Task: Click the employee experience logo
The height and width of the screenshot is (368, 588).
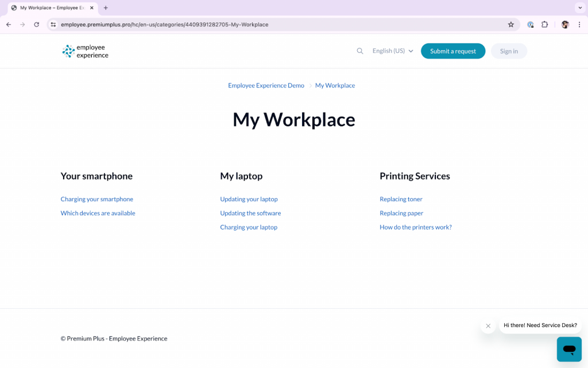Action: pos(85,51)
